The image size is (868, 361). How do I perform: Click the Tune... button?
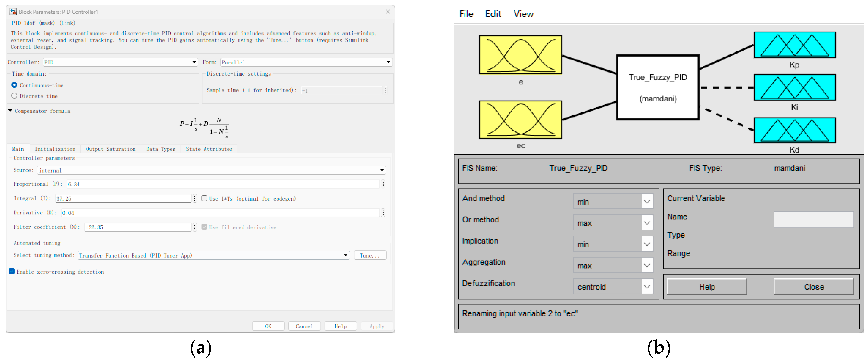(369, 256)
